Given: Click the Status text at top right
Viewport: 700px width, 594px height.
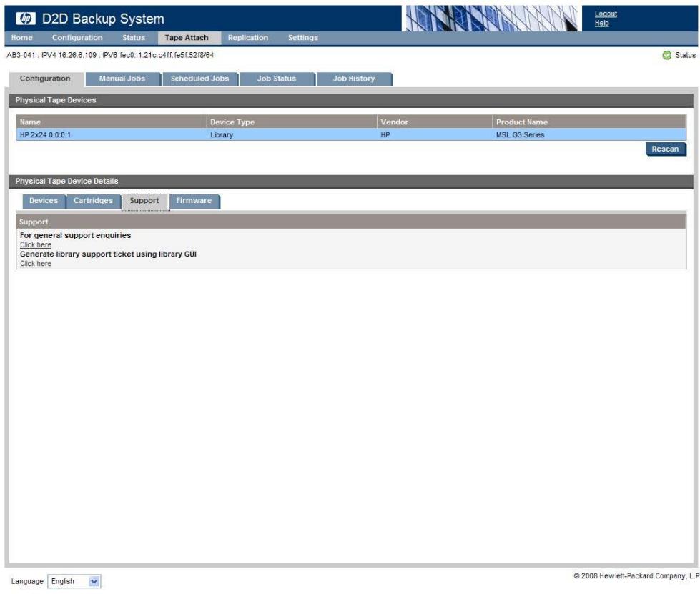Looking at the screenshot, I should click(685, 55).
